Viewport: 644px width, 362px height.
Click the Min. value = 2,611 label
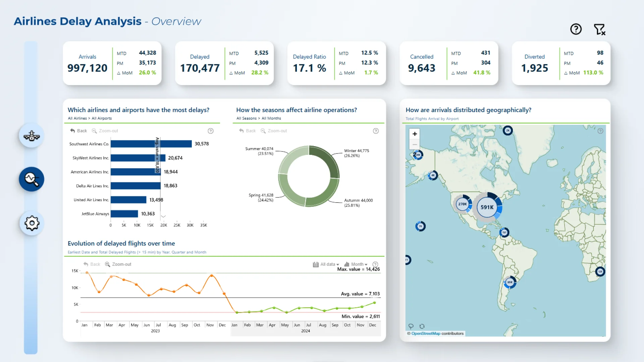click(361, 316)
